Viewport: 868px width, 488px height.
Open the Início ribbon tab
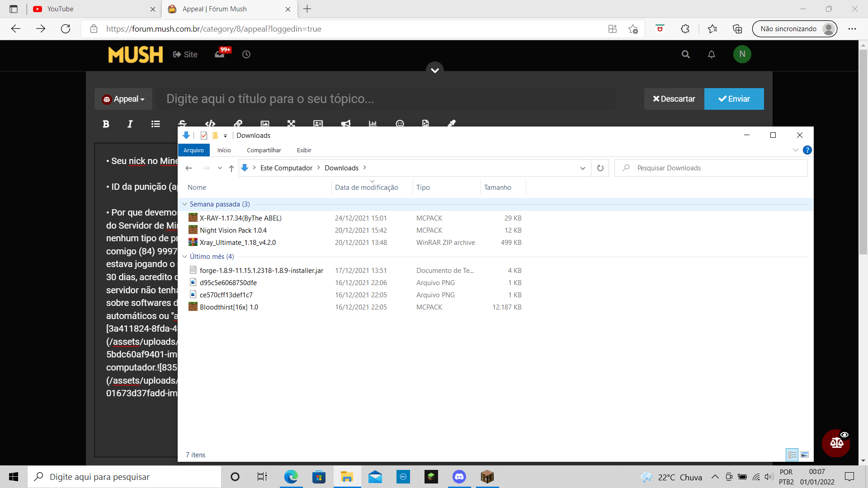(x=224, y=150)
